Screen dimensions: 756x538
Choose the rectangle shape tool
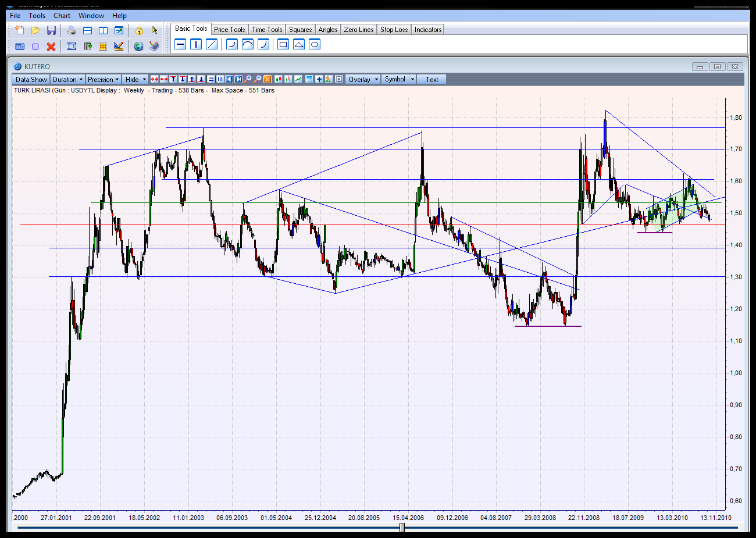(x=283, y=45)
